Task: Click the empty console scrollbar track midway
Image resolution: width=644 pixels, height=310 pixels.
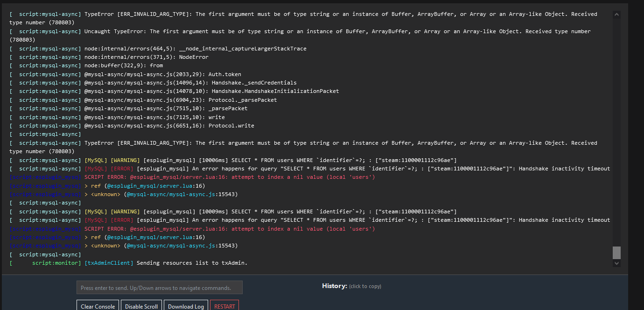Action: [x=616, y=135]
